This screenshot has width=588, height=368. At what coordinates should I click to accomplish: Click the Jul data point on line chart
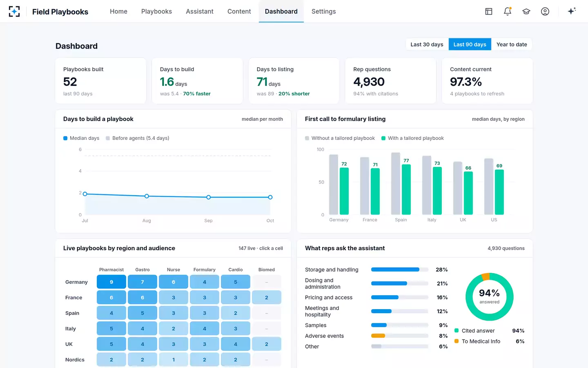[x=85, y=194]
